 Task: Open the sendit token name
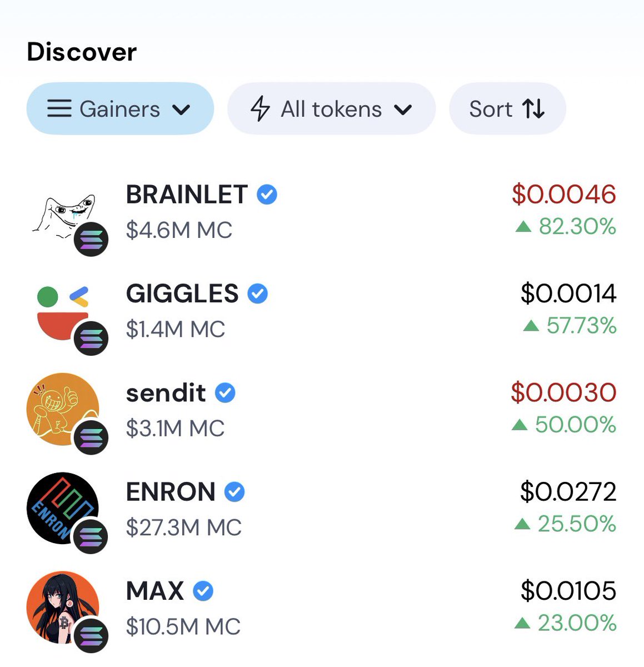click(166, 393)
